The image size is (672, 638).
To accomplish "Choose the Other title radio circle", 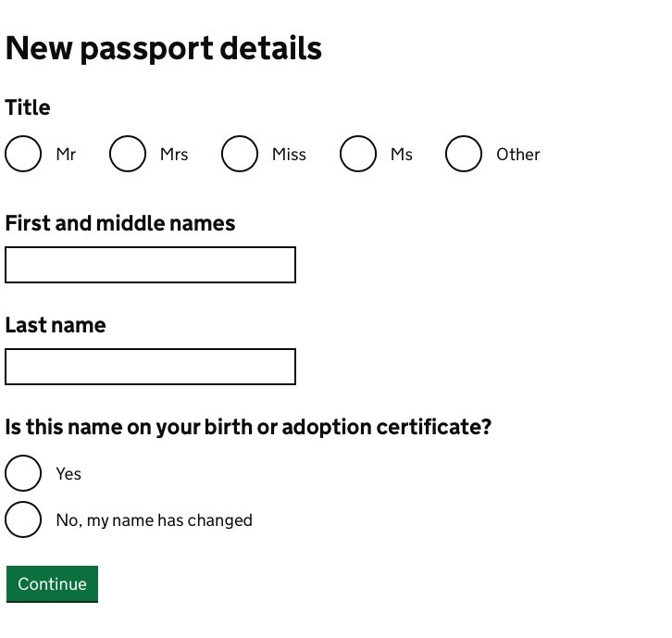I will pos(464,154).
